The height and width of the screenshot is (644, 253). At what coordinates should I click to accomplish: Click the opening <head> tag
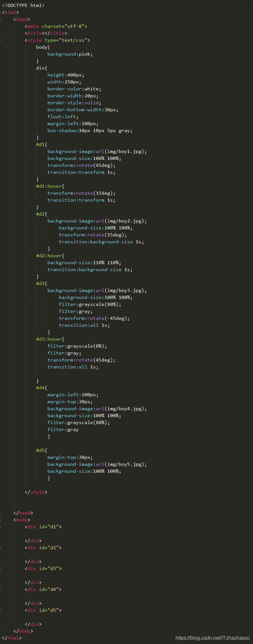(x=22, y=19)
